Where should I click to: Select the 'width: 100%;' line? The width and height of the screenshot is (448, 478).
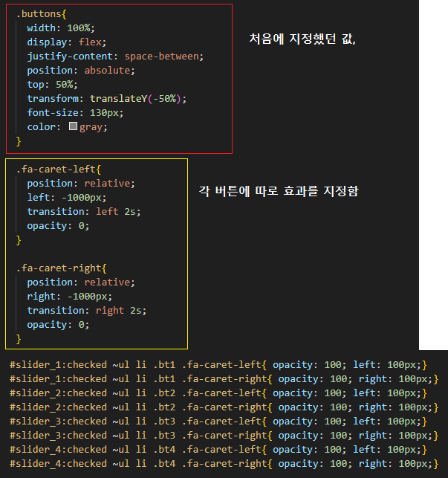pyautogui.click(x=61, y=28)
